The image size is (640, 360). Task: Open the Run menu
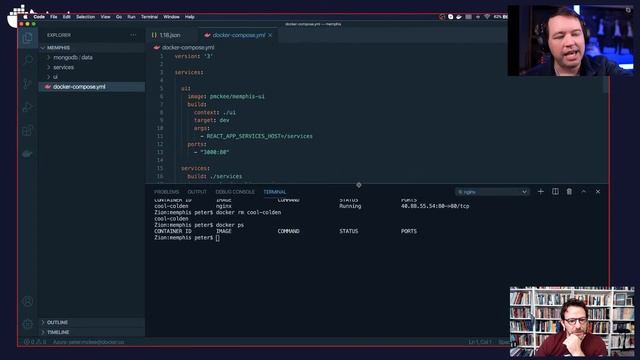coord(131,17)
